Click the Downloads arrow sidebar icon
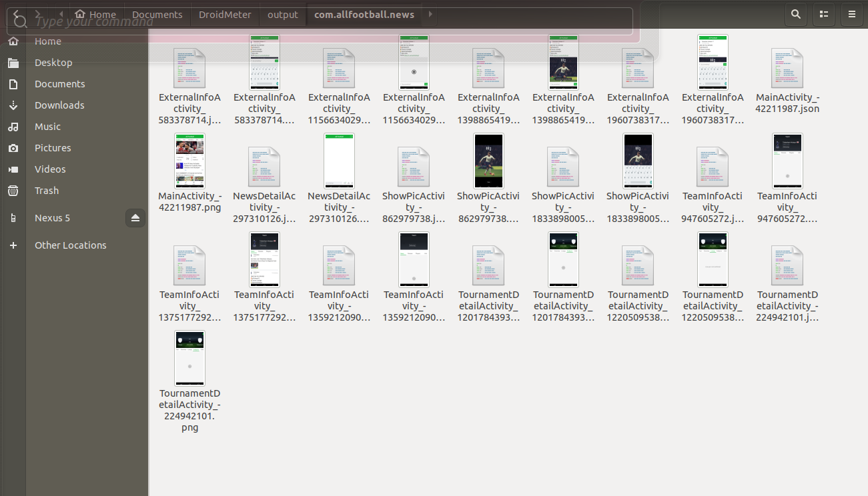This screenshot has height=496, width=868. click(13, 105)
